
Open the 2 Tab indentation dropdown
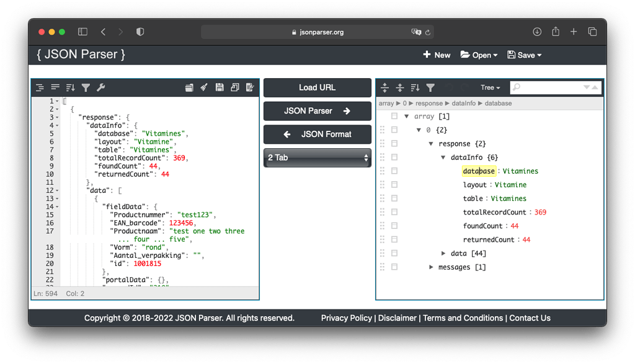(x=317, y=158)
